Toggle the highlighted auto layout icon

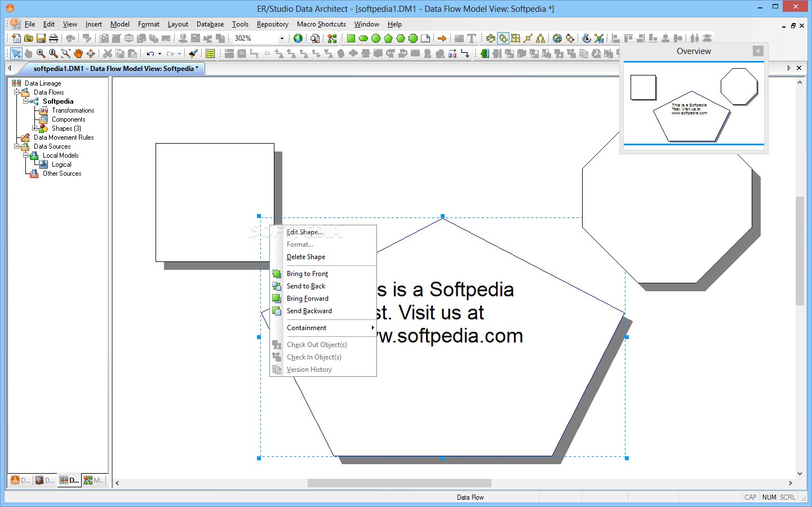tap(503, 38)
